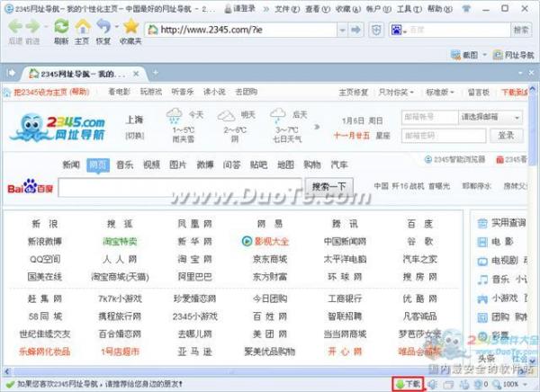The height and width of the screenshot is (392, 540).
Task: Click the 下载 download manager button
Action: (409, 384)
